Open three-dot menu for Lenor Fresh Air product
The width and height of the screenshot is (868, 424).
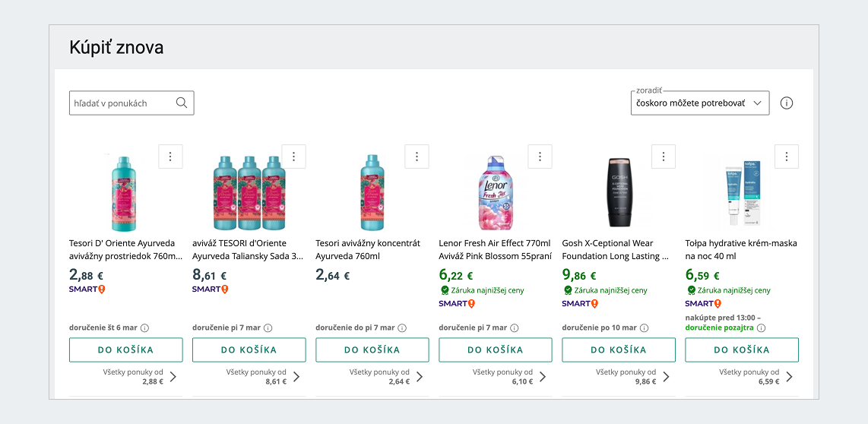coord(540,157)
